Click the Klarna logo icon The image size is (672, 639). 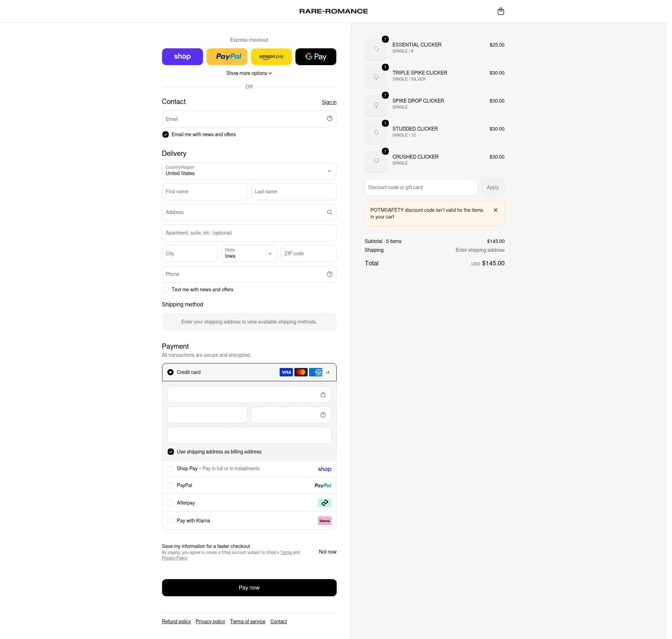(324, 521)
